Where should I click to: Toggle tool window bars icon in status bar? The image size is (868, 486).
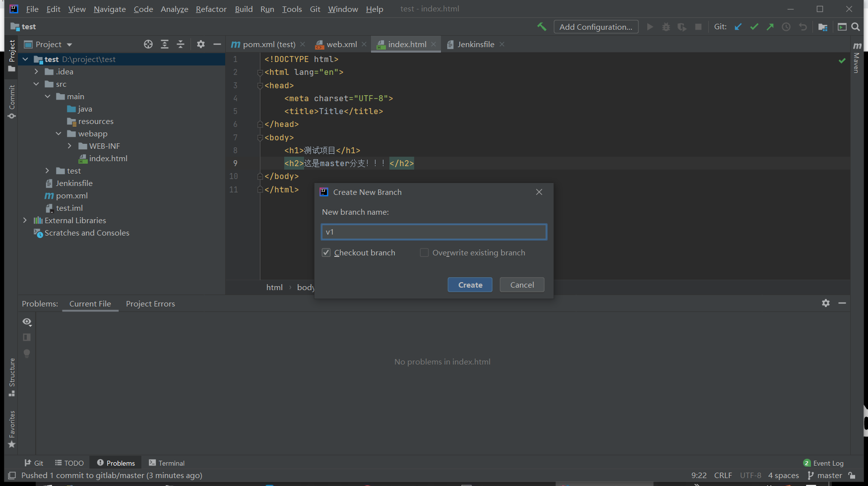pos(12,475)
